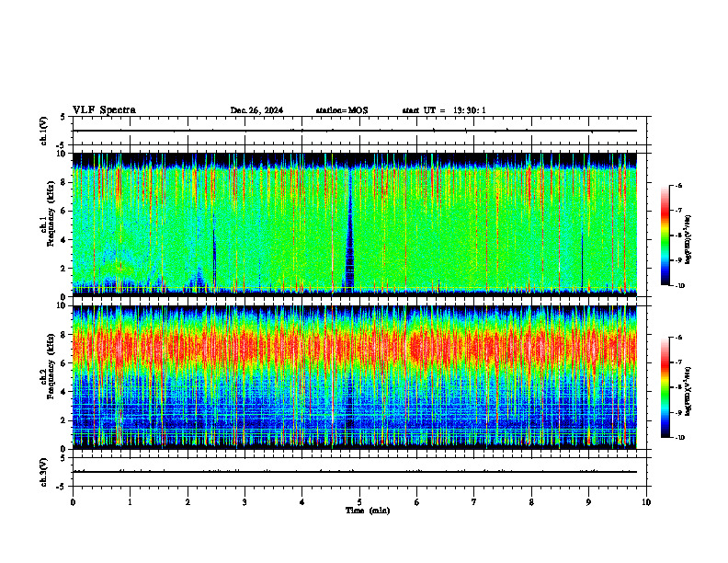Click the ch.2 spectrogram color scale bar
Screen dimensions: 728x563
665,387
